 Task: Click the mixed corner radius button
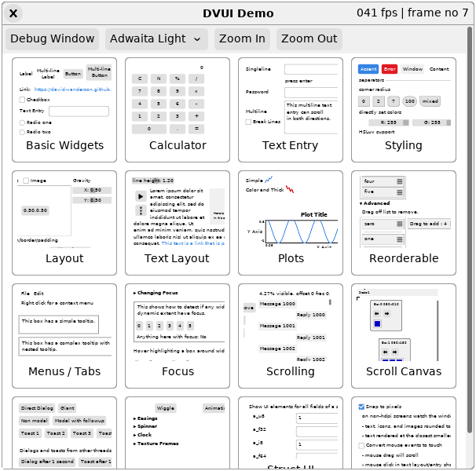click(x=430, y=101)
